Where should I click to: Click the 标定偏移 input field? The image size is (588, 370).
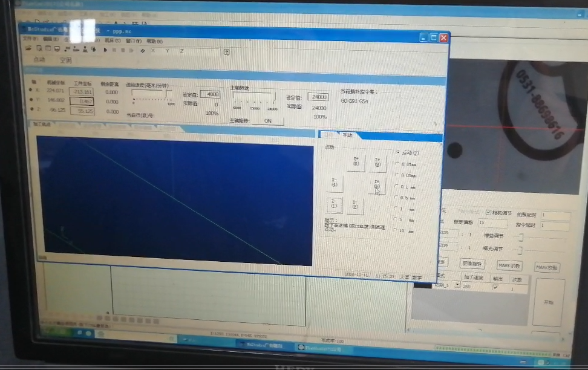click(x=492, y=224)
